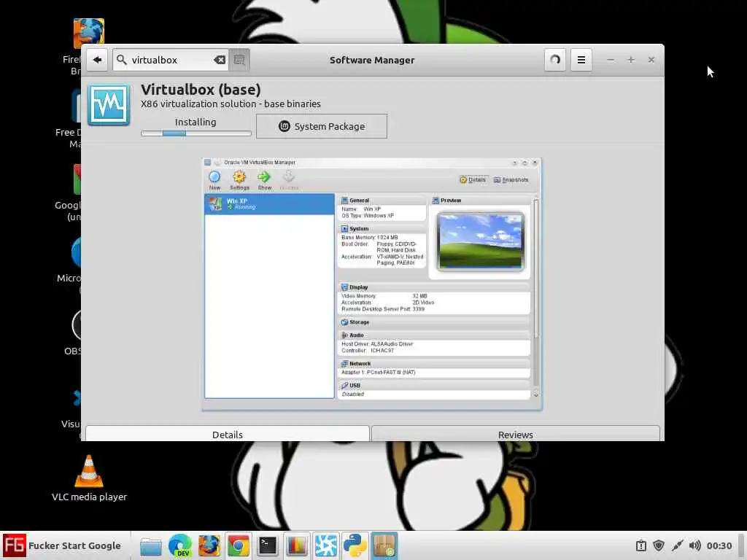747x560 pixels.
Task: Click the 00:30 clock
Action: click(x=719, y=545)
